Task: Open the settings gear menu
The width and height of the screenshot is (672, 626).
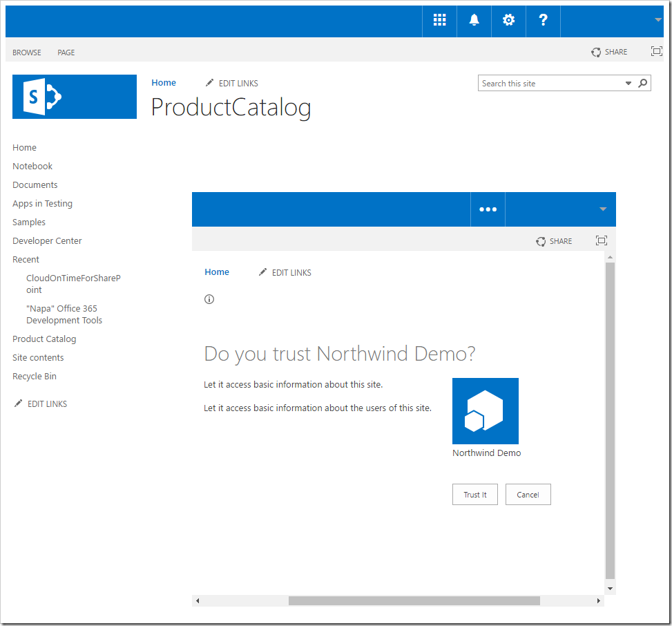Action: (x=508, y=20)
